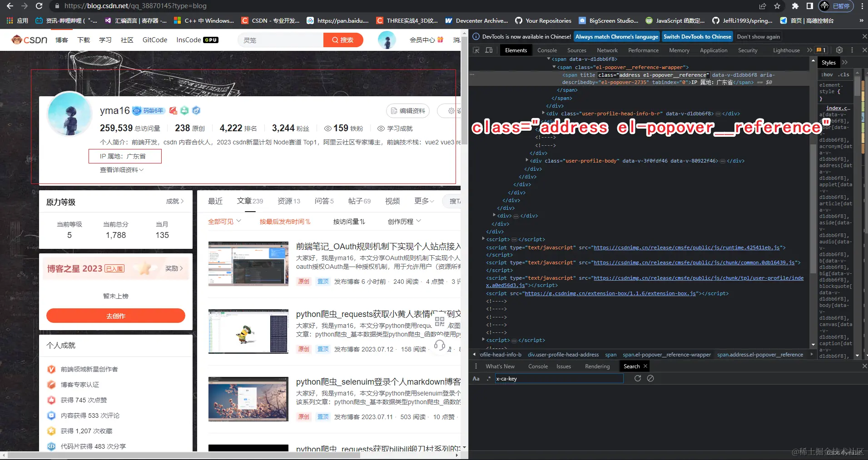Go back in browser history
This screenshot has width=868, height=460.
coord(10,6)
